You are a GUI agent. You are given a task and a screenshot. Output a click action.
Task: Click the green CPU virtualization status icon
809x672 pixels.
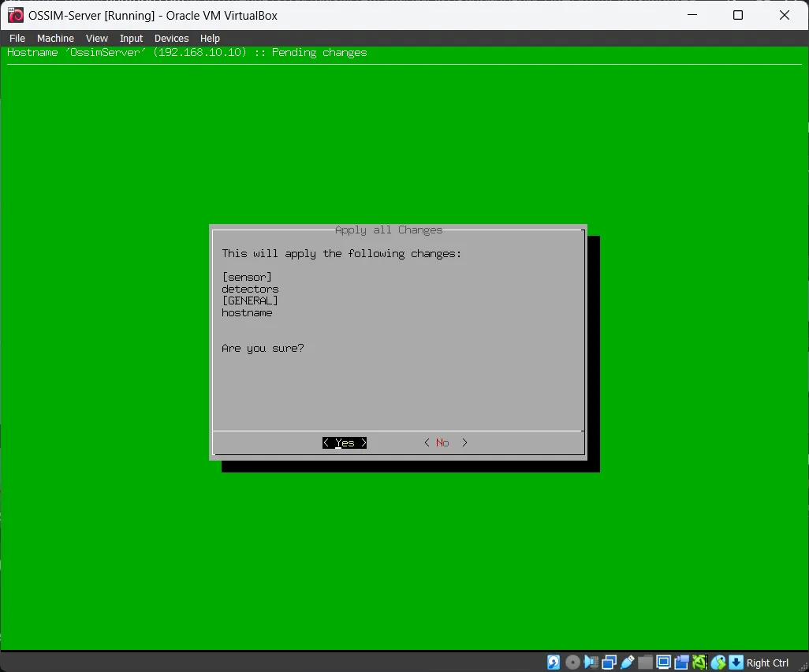(700, 663)
